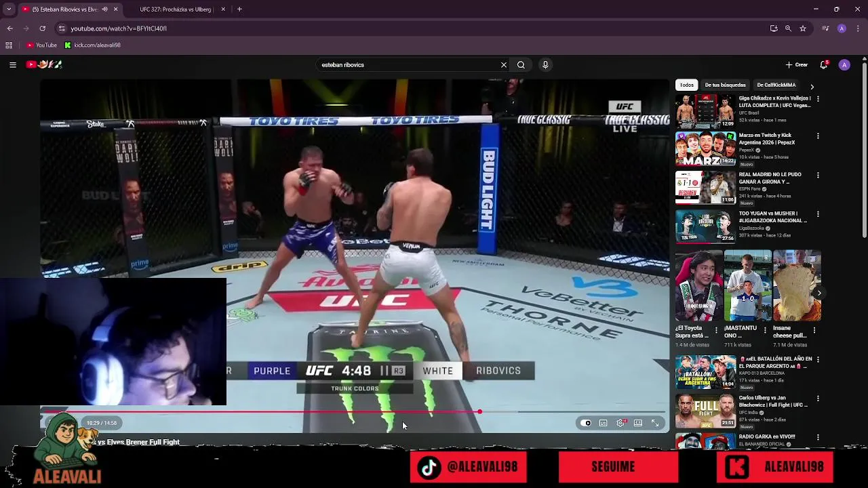Open a new browser tab
Image resolution: width=868 pixels, height=488 pixels.
239,9
